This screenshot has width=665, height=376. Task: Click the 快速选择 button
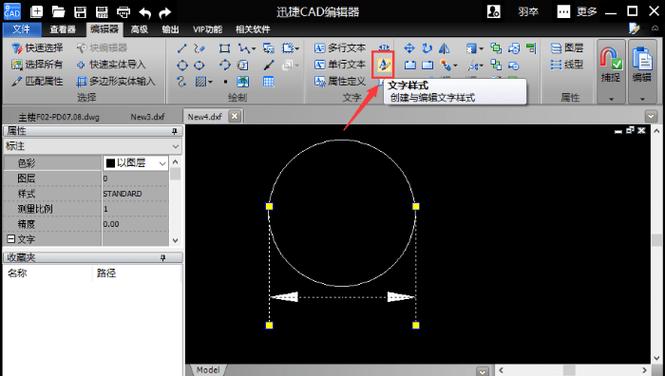point(37,48)
